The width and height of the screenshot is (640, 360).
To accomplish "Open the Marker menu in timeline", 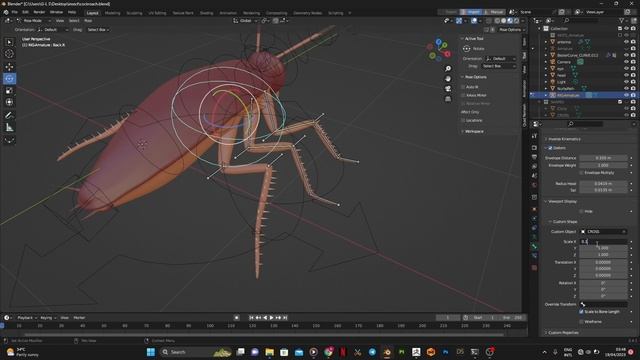I will click(x=79, y=318).
